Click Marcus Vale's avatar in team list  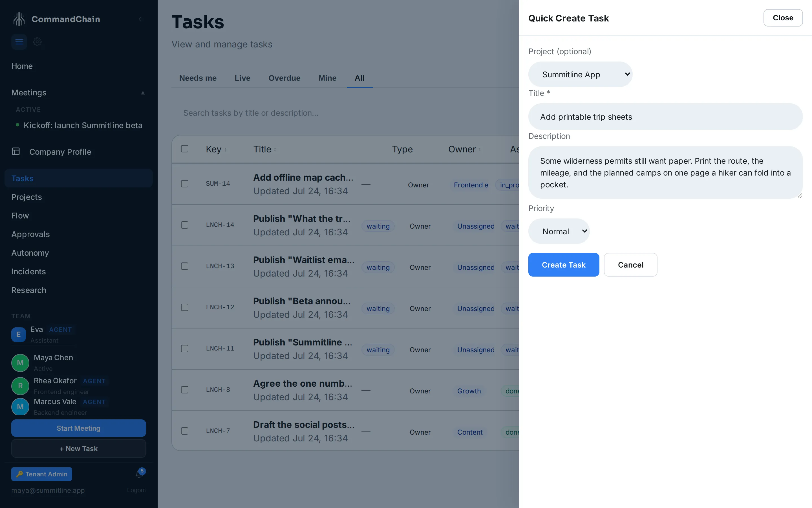[x=20, y=406]
